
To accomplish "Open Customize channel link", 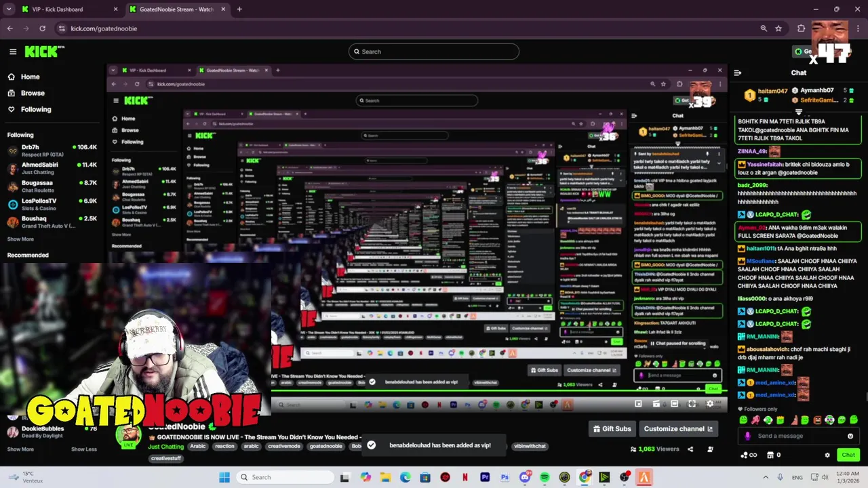I will 678,428.
